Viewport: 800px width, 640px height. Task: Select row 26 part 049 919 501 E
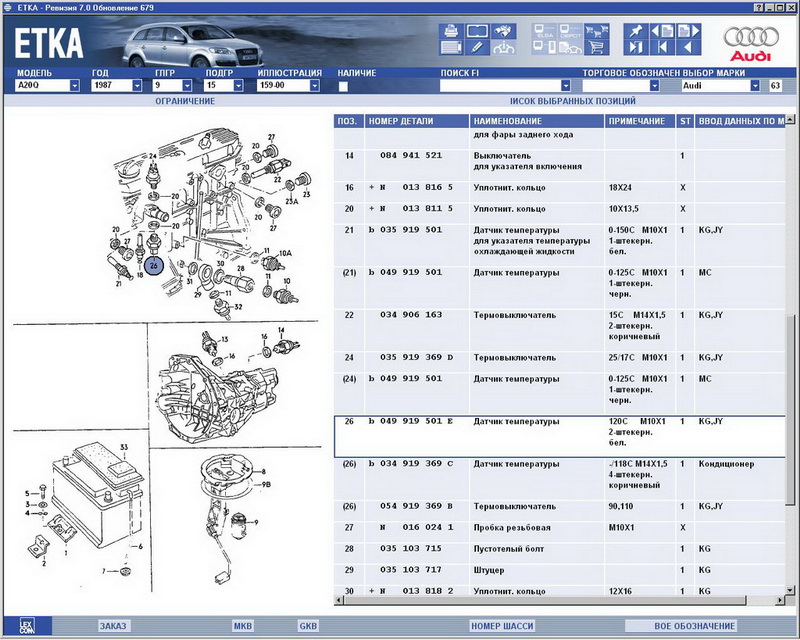tap(560, 436)
